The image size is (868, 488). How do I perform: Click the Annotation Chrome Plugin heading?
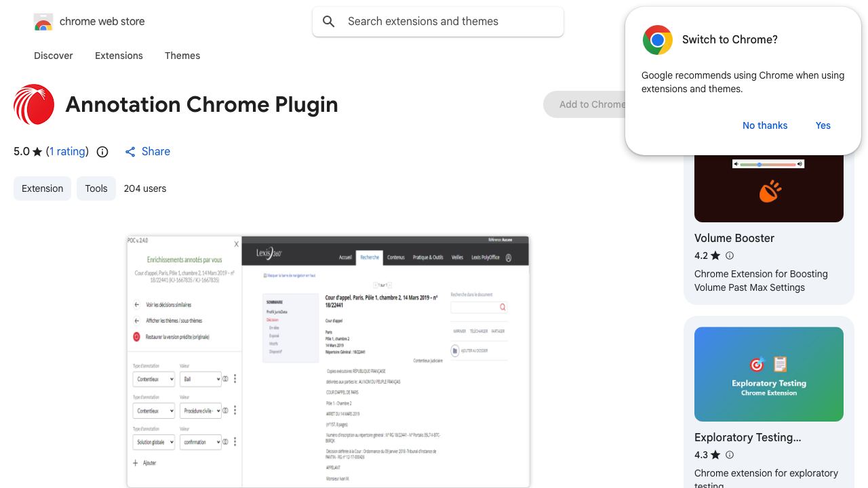click(202, 104)
